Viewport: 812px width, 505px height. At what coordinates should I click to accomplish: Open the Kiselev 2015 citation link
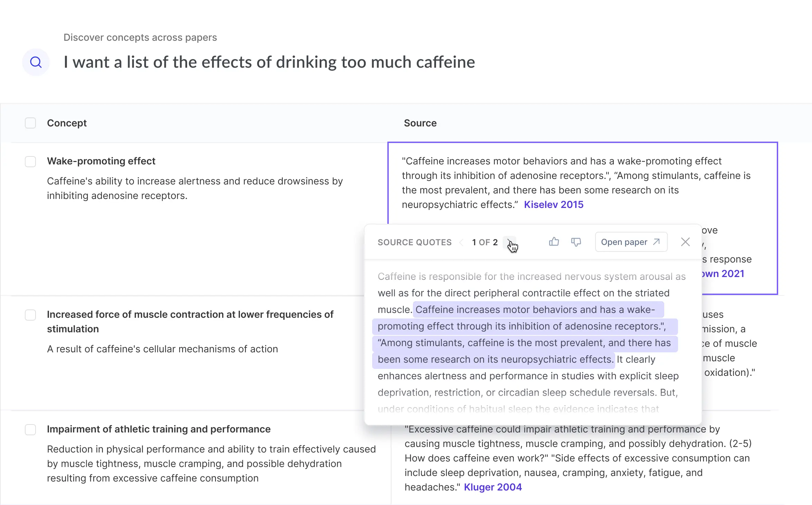click(x=553, y=204)
